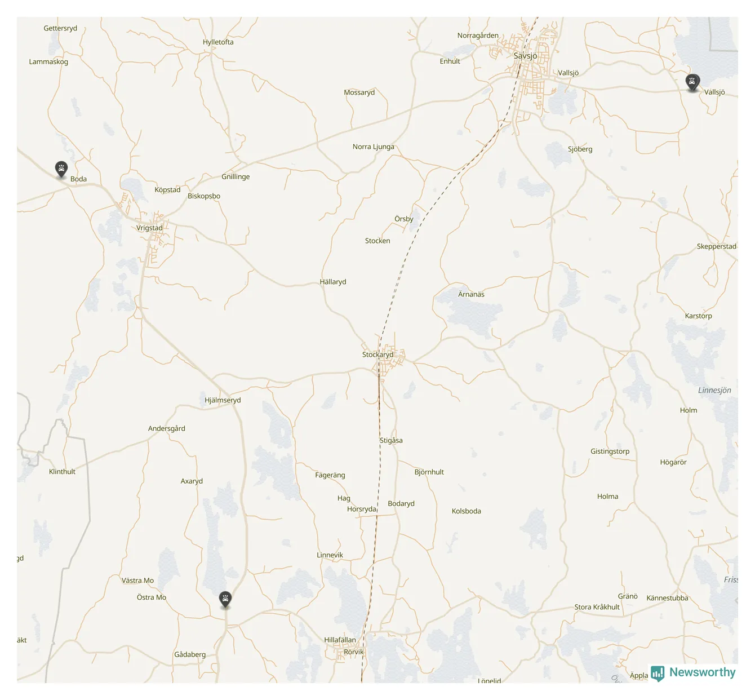Select the Stockaryd town label
The image size is (755, 700).
(377, 355)
